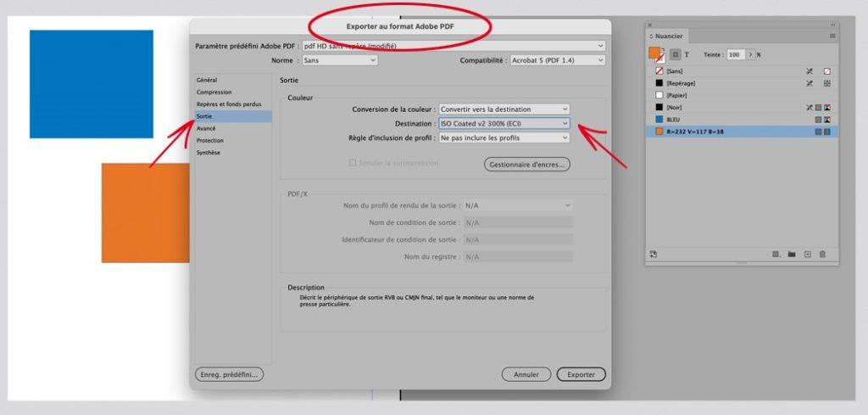Open Nuancier panel options menu icon
This screenshot has width=868, height=415.
(x=832, y=36)
